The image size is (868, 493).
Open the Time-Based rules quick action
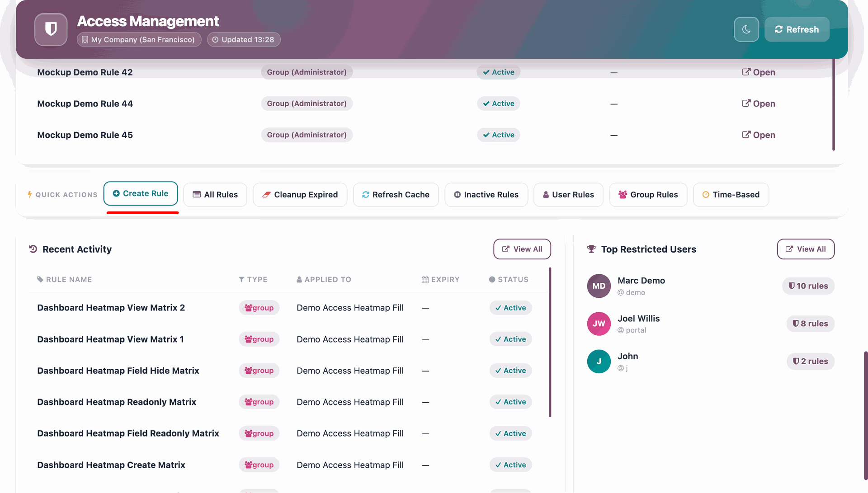click(731, 195)
